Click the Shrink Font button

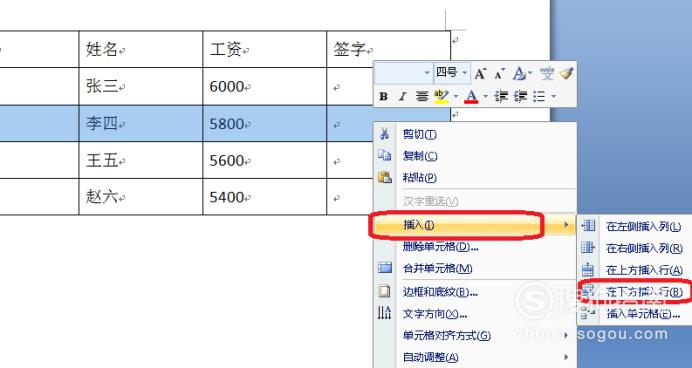(499, 74)
